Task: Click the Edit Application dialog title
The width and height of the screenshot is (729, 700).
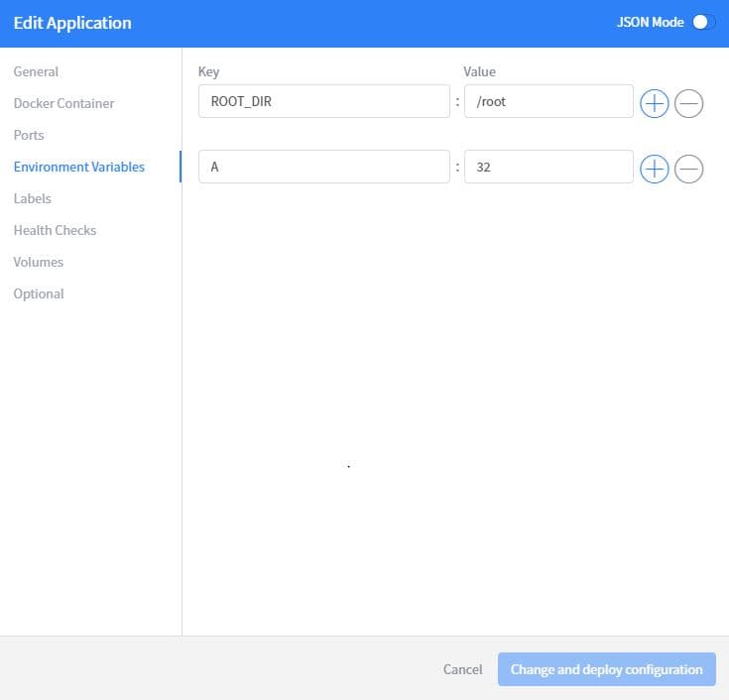Action: point(72,23)
